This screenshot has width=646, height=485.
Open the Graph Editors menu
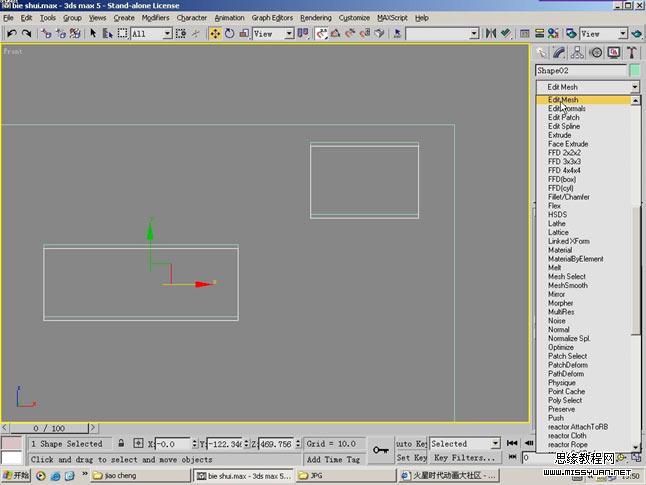pos(272,18)
